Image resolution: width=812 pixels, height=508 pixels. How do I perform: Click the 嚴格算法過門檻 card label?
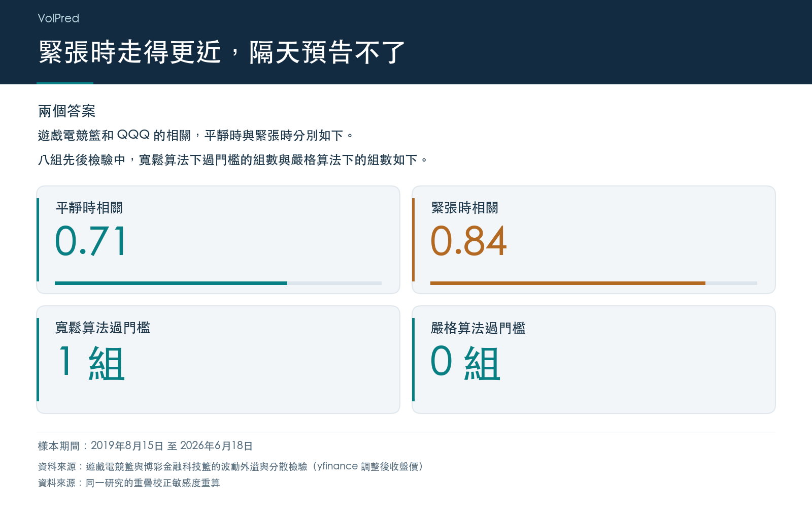[x=478, y=328]
